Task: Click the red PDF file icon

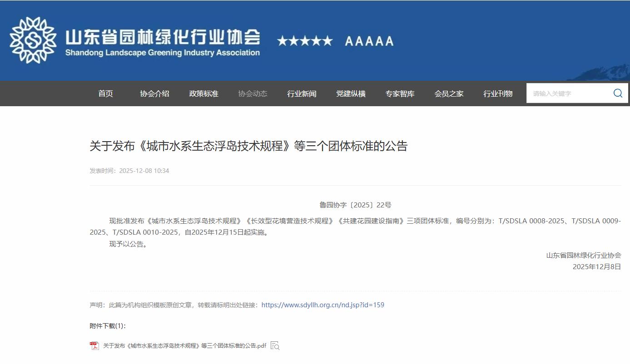Action: click(x=94, y=346)
